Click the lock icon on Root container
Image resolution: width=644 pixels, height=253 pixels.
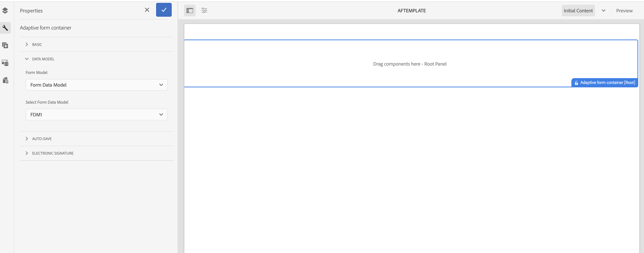576,83
